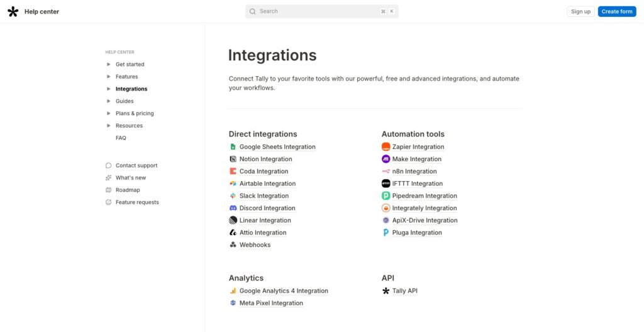The width and height of the screenshot is (644, 332).
Task: Click the Pluga icon
Action: click(386, 233)
